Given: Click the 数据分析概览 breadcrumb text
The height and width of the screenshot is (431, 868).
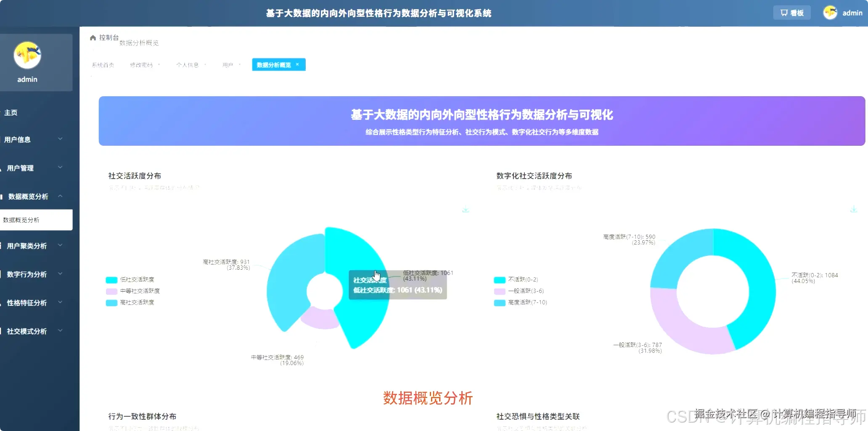Looking at the screenshot, I should [x=139, y=43].
